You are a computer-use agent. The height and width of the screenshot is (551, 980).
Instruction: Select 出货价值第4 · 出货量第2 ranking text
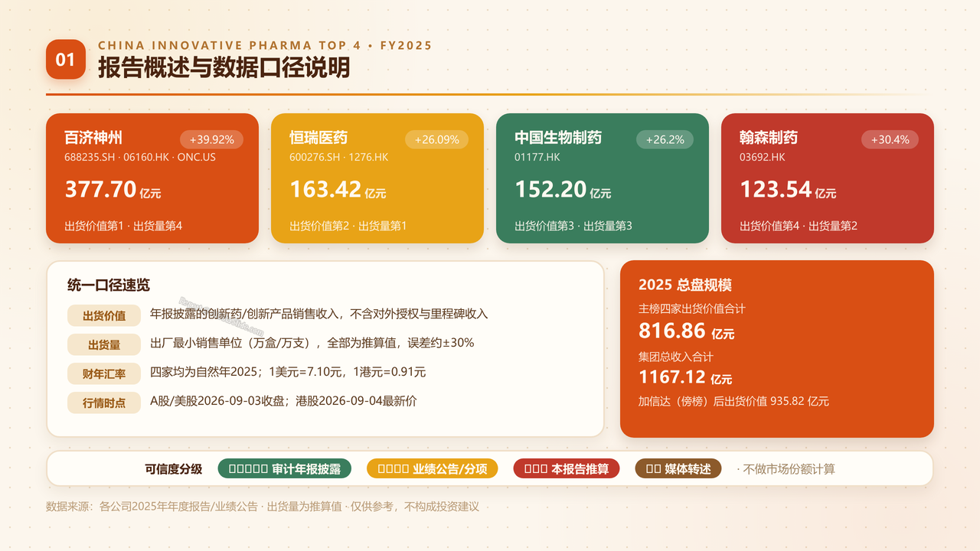pyautogui.click(x=799, y=226)
